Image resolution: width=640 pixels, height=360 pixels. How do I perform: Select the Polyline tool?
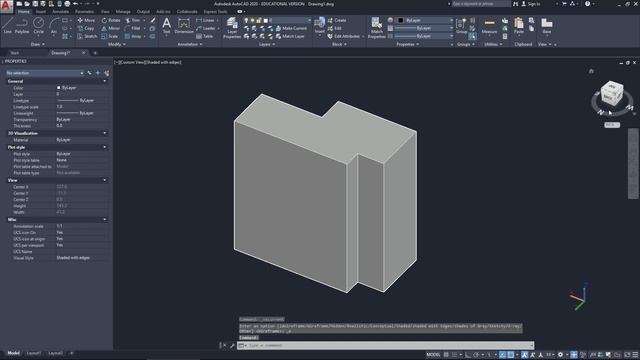tap(22, 25)
